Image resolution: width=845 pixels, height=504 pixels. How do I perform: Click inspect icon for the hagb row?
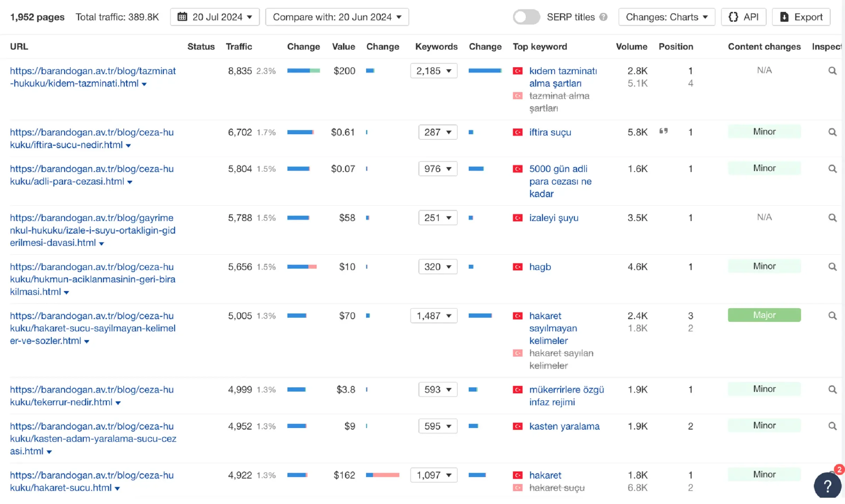point(832,267)
